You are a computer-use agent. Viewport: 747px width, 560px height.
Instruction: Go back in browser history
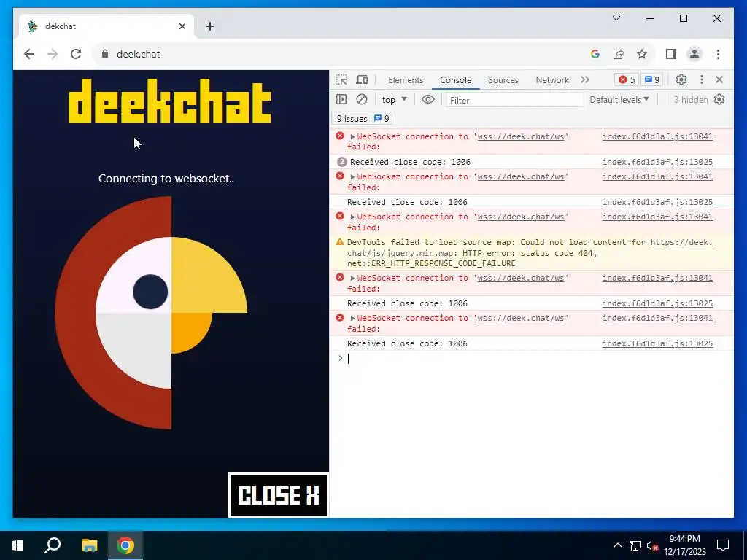coord(29,54)
